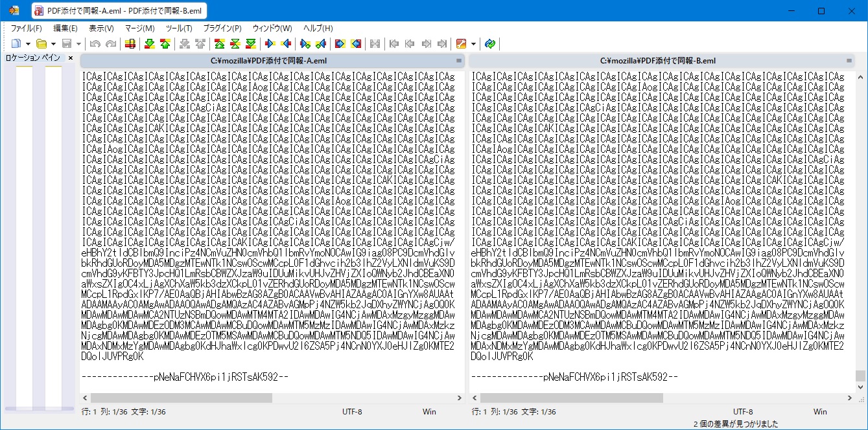Expand the Options tool dropdown arrow

[x=473, y=44]
